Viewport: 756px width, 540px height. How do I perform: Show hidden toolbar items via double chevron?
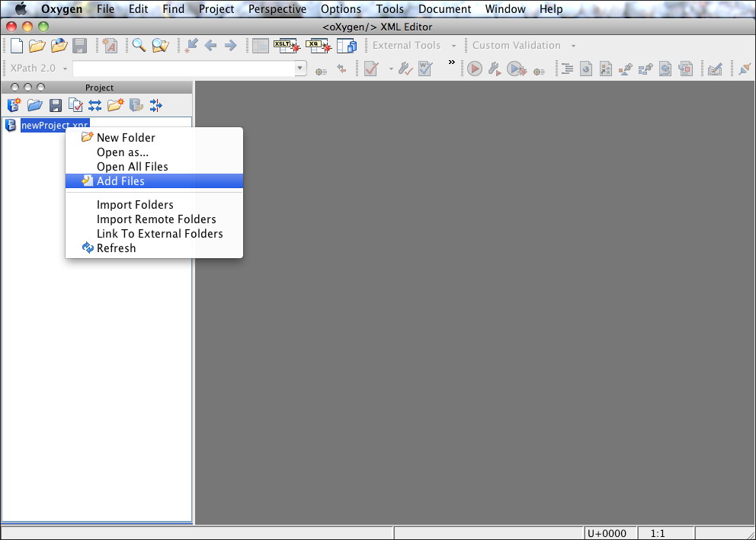[451, 62]
